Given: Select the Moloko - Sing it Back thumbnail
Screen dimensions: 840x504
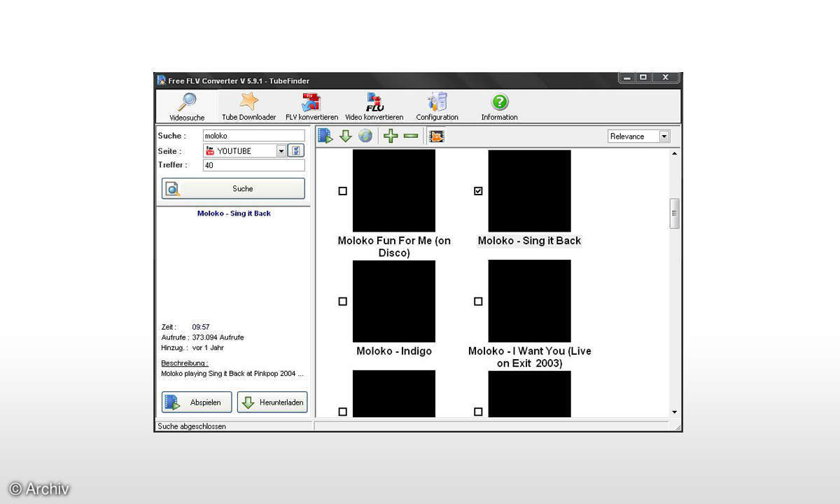Looking at the screenshot, I should click(x=529, y=190).
